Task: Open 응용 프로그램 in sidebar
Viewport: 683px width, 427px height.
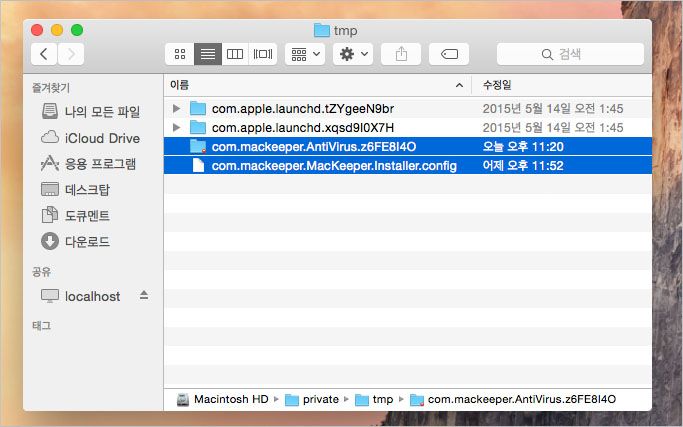Action: [x=88, y=164]
